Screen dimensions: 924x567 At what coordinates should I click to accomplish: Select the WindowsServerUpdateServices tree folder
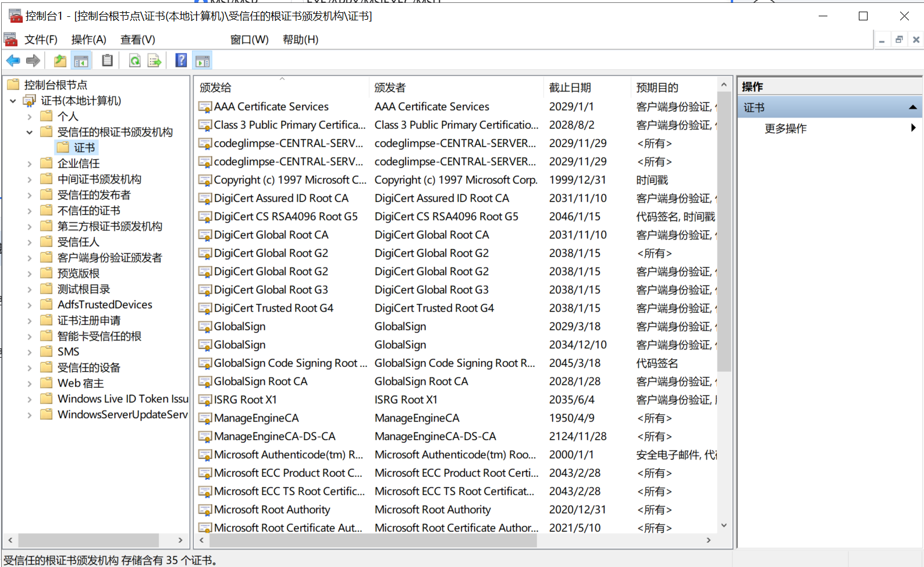click(x=123, y=415)
